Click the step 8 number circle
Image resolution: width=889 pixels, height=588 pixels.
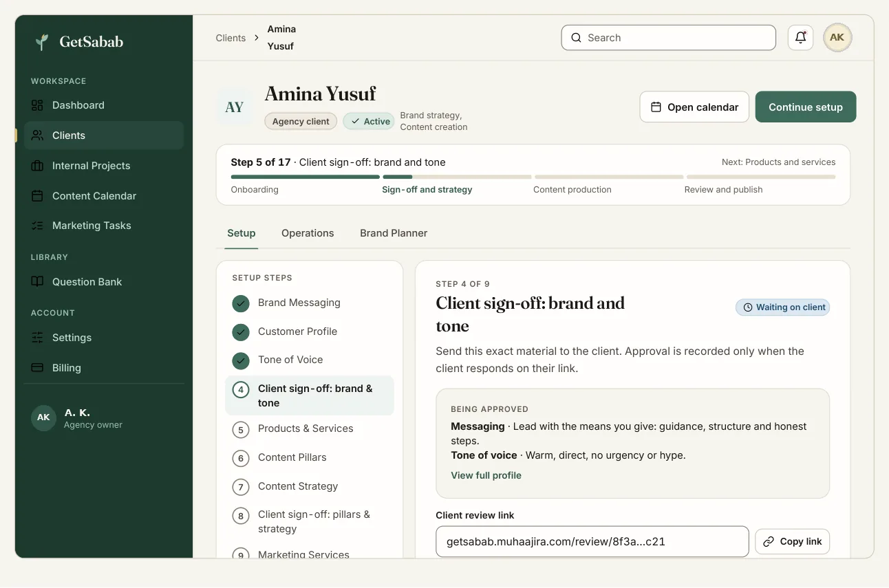pyautogui.click(x=240, y=516)
